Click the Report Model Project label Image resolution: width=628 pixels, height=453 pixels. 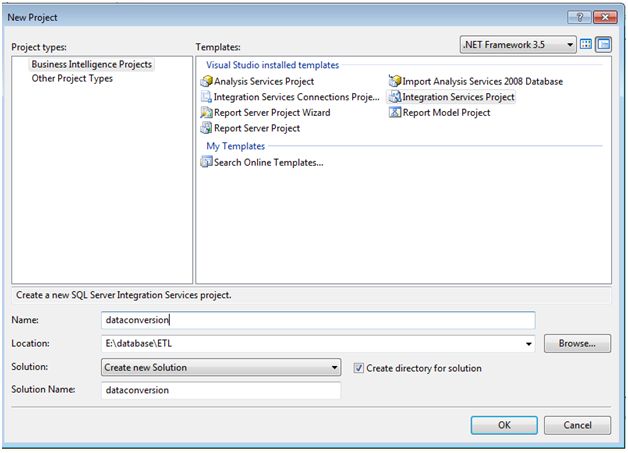click(447, 113)
